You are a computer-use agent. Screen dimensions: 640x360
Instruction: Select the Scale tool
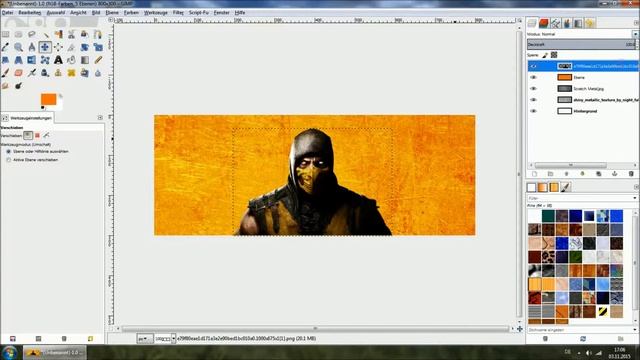tap(98, 47)
